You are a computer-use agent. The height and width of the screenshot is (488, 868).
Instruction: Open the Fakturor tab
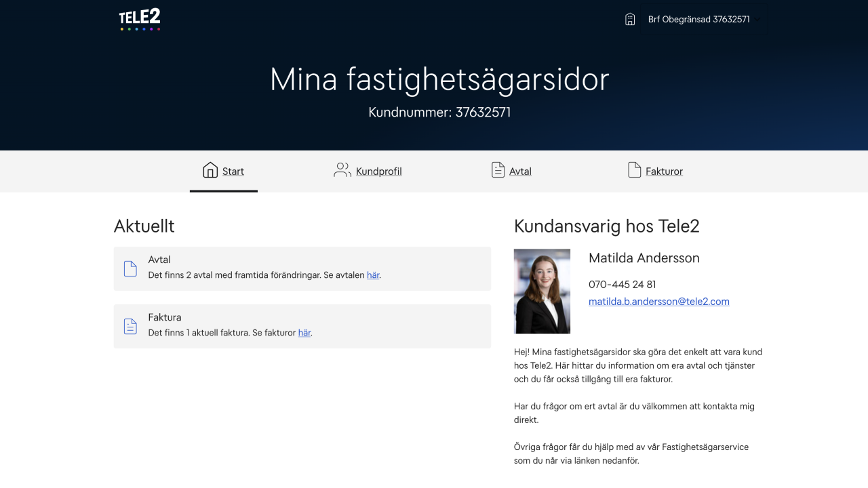(664, 171)
